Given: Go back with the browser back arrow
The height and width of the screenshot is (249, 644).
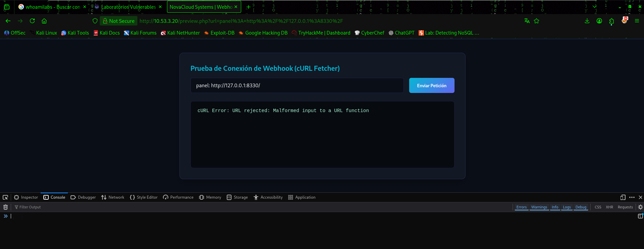Looking at the screenshot, I should (x=8, y=21).
